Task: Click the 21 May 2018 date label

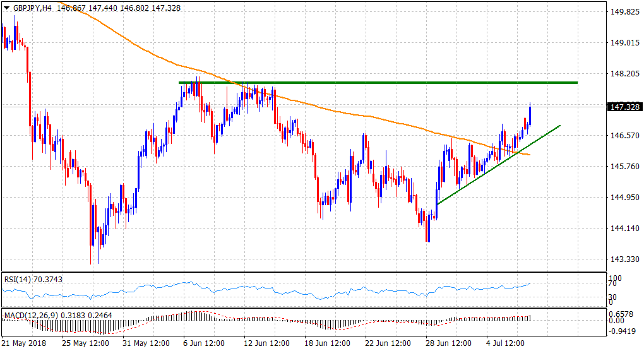Action: coord(23,343)
